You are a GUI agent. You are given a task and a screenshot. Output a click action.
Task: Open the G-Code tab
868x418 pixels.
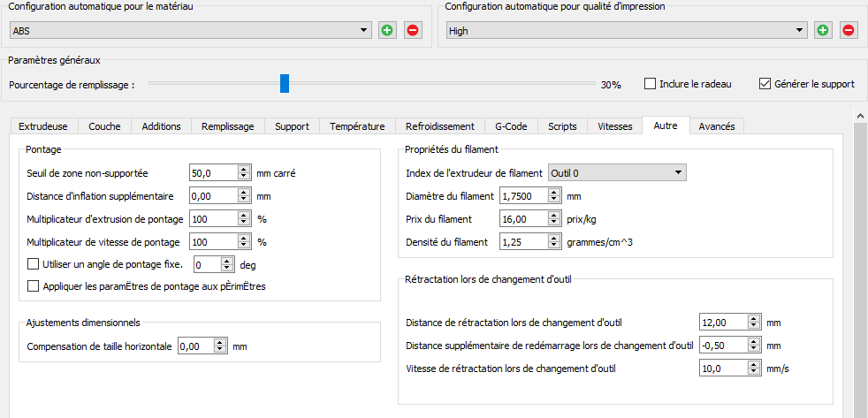point(510,126)
